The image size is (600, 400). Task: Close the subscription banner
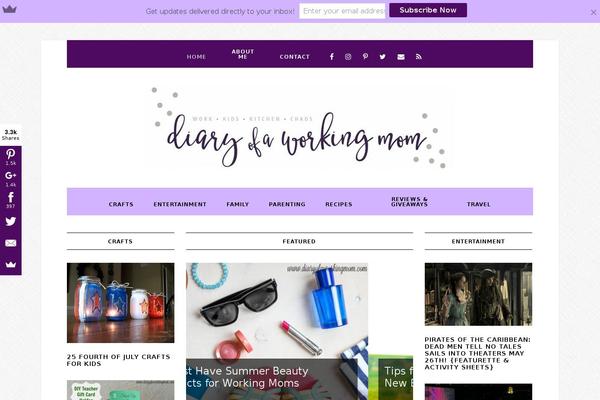(593, 12)
